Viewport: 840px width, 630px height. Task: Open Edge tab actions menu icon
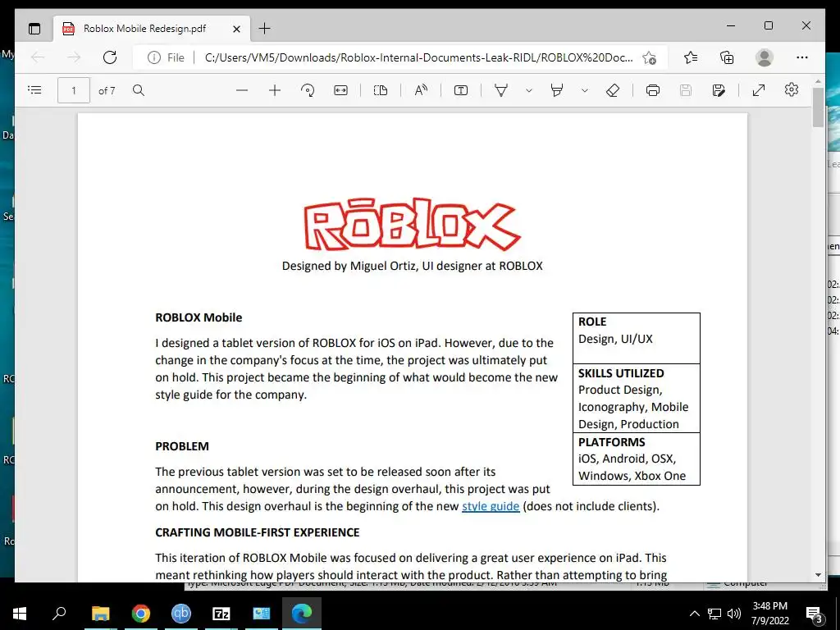(x=34, y=29)
